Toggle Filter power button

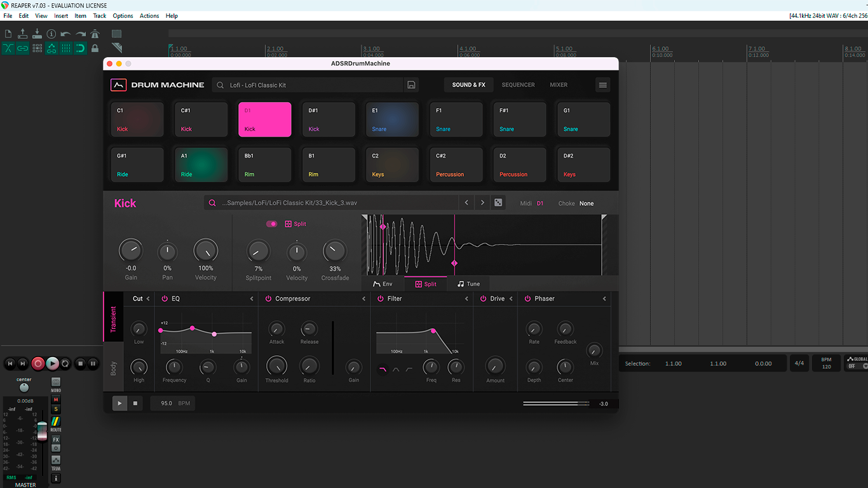pos(380,299)
